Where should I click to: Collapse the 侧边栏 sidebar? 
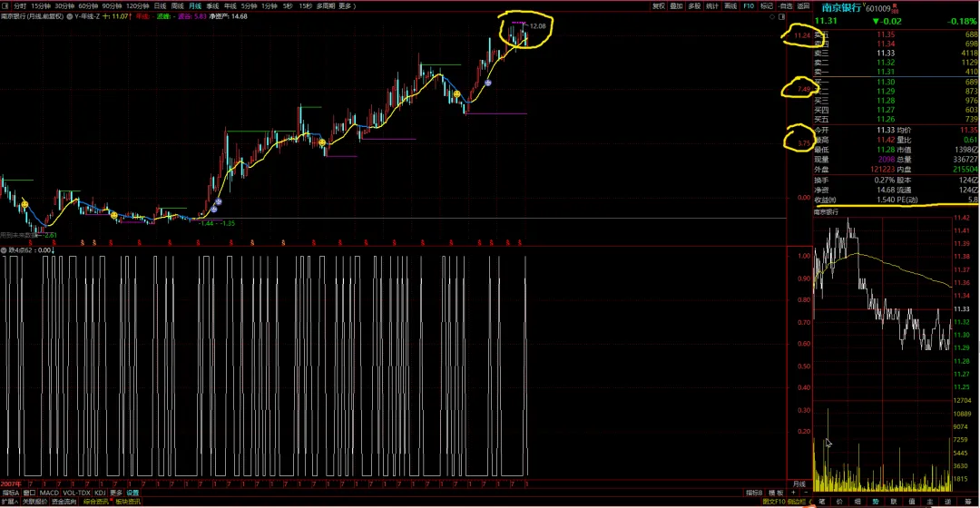tap(799, 502)
